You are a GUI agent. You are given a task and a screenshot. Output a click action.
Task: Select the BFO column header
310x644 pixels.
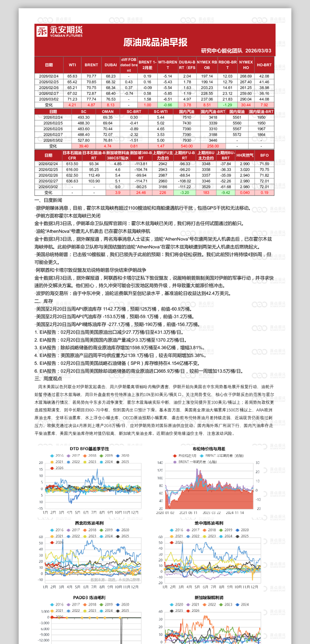(264, 155)
